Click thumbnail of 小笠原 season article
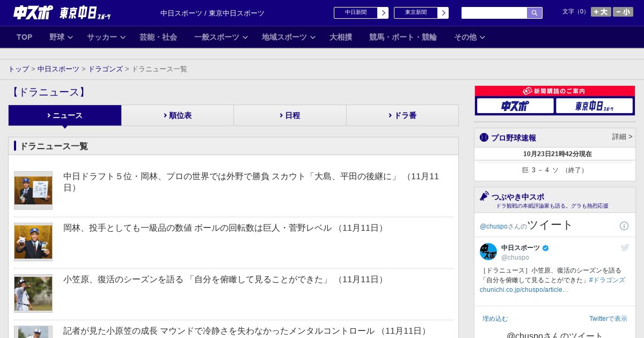This screenshot has width=644, height=338. coord(33,293)
